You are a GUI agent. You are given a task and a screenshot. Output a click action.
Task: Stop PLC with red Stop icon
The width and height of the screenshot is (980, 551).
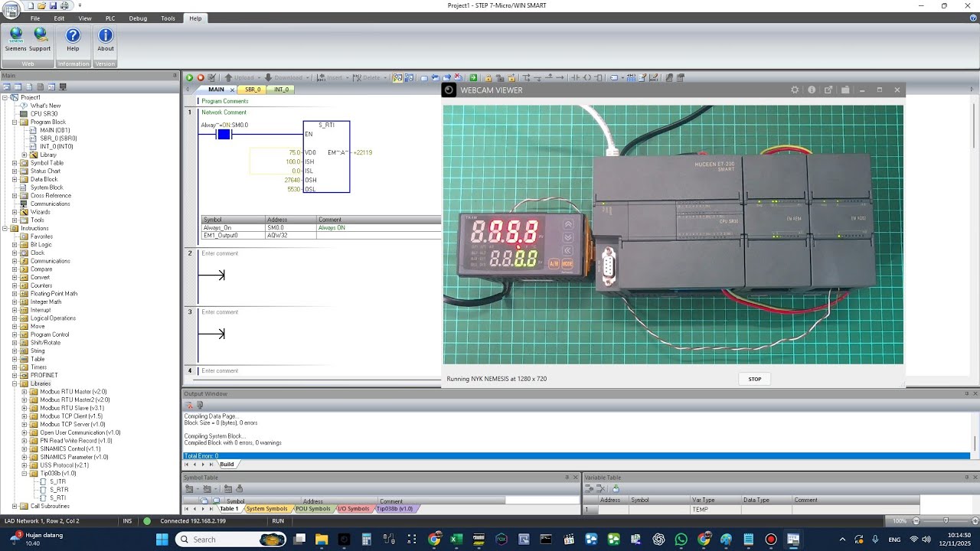[x=201, y=77]
